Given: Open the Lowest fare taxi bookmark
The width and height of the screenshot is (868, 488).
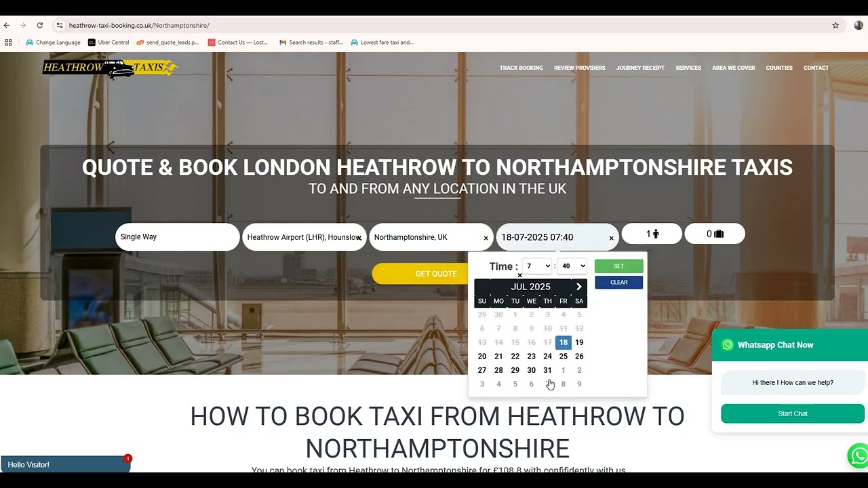Looking at the screenshot, I should [x=382, y=42].
